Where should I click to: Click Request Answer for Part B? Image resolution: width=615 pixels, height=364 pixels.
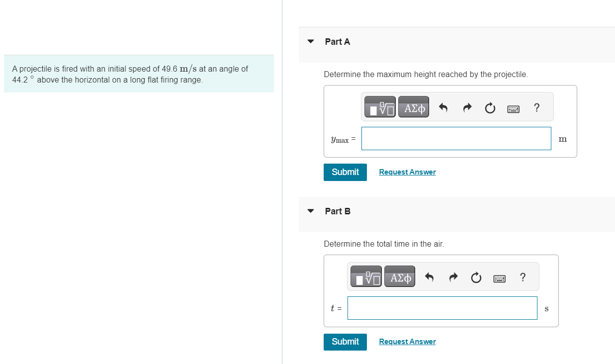point(407,341)
